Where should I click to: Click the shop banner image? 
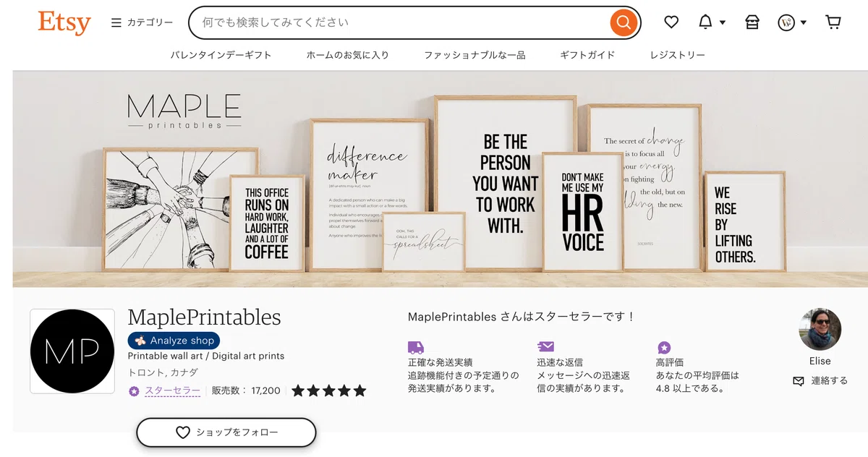point(440,179)
